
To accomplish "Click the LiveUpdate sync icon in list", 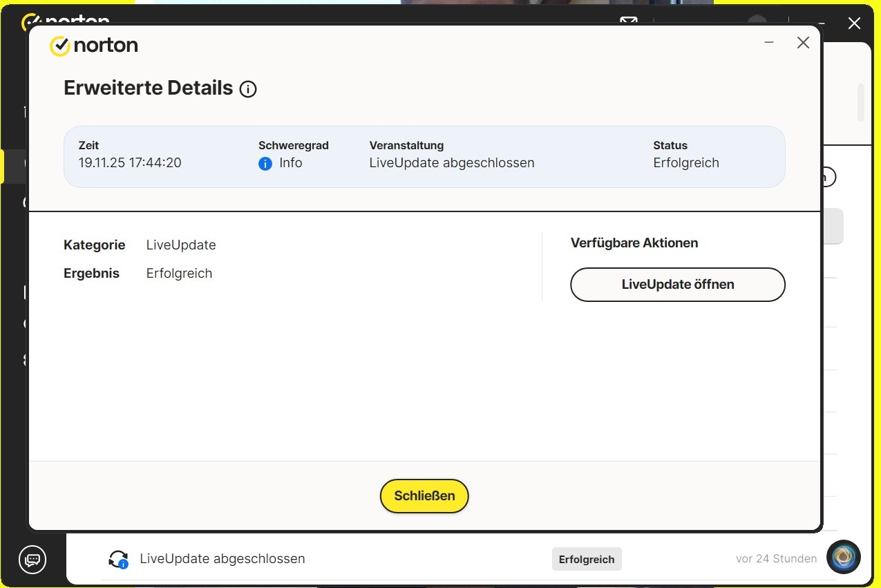I will coord(119,559).
